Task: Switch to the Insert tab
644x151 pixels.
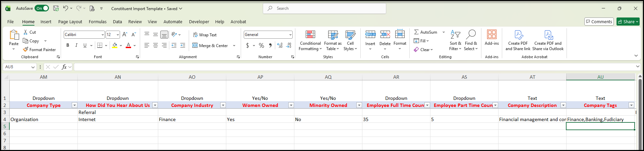Action: click(x=46, y=22)
